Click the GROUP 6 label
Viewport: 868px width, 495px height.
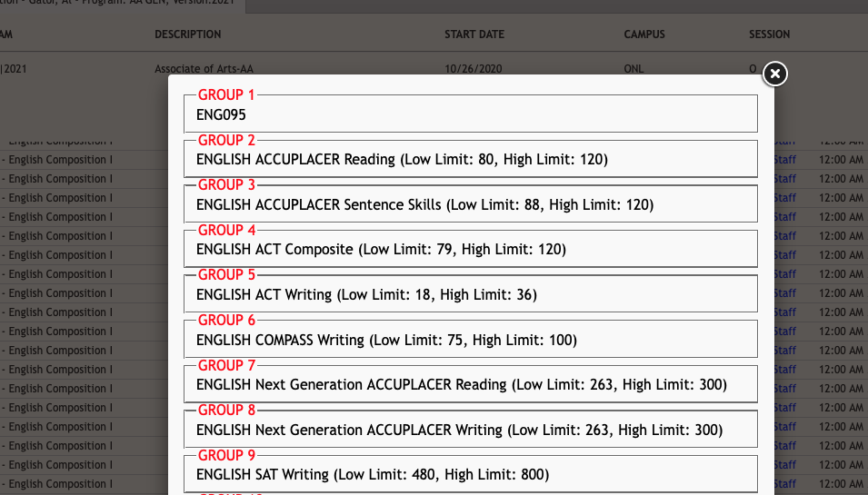pos(226,321)
